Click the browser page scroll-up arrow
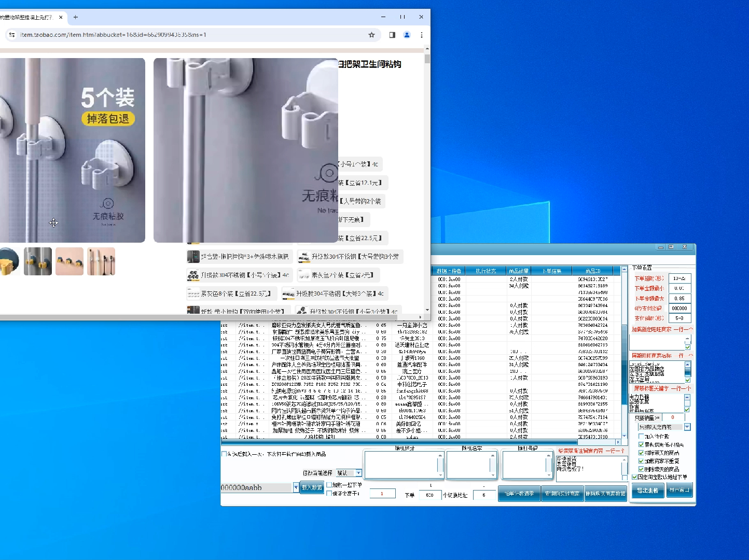The image size is (749, 560). tap(427, 48)
